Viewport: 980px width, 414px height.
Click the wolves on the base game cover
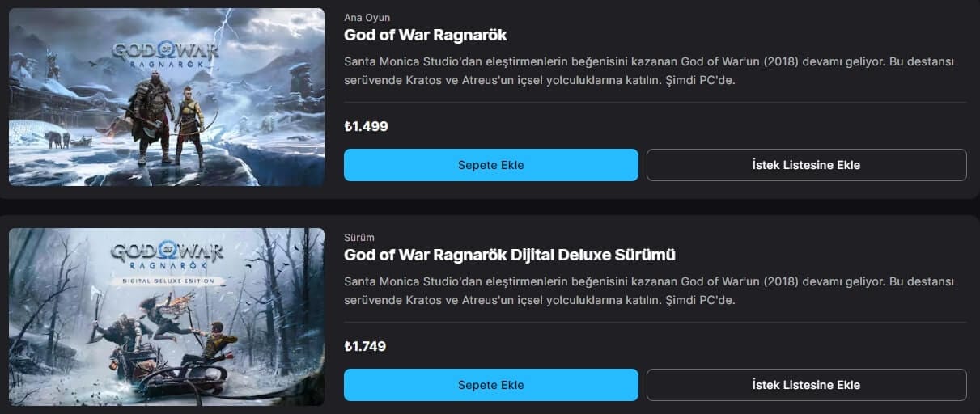click(x=58, y=139)
